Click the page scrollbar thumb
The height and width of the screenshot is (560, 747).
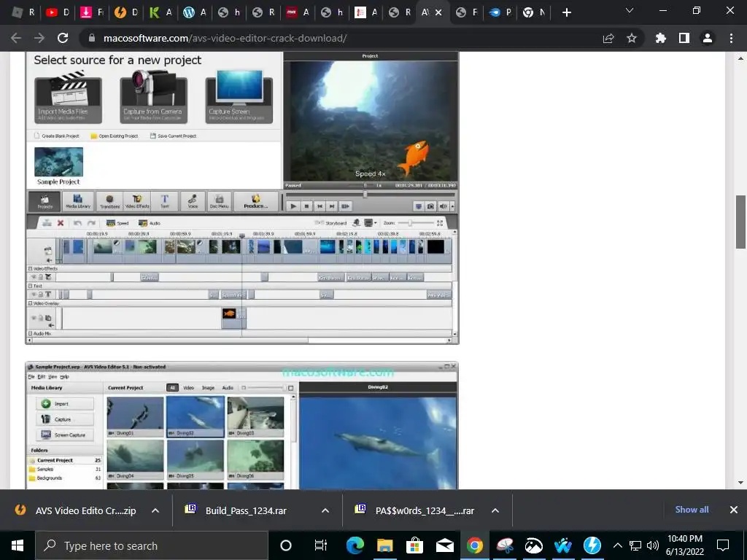pos(741,222)
